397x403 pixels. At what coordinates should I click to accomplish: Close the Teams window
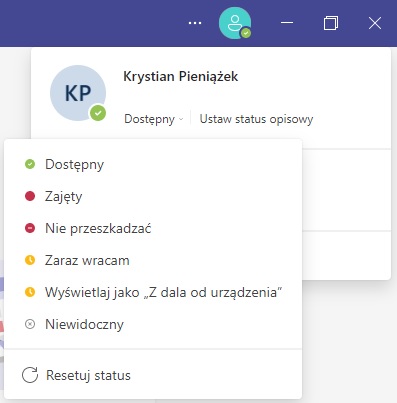click(375, 23)
